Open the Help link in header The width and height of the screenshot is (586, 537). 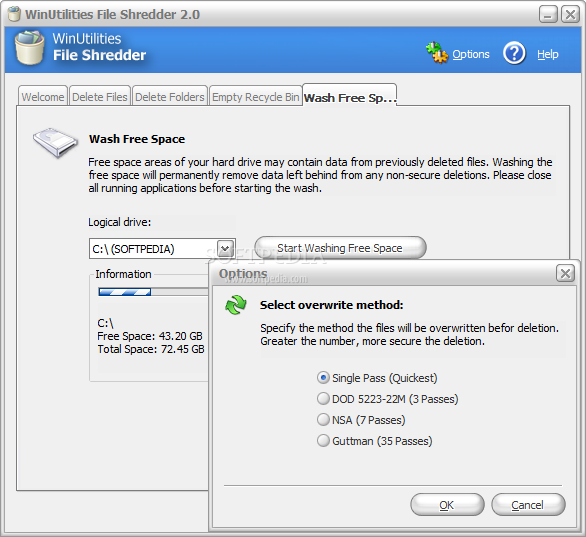tap(548, 55)
